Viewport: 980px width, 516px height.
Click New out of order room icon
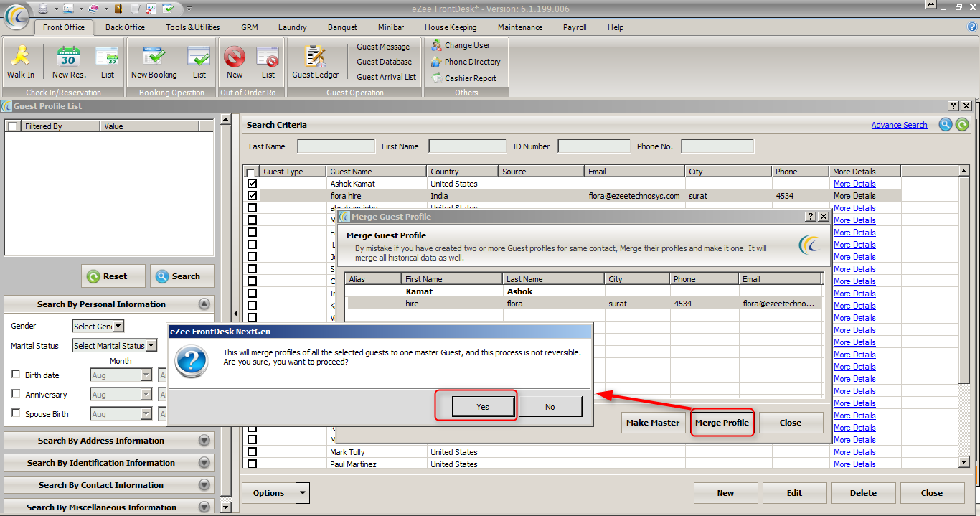[x=235, y=56]
